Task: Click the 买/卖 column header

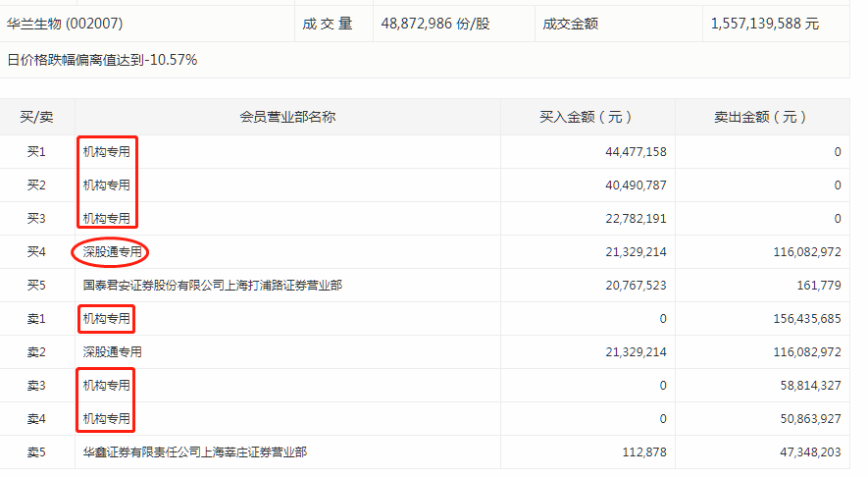Action: (36, 117)
